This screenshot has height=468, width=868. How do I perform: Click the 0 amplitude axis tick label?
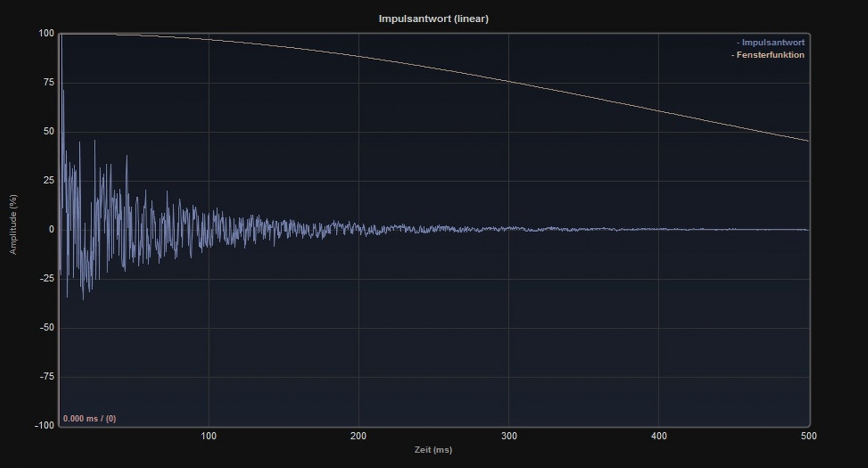pyautogui.click(x=52, y=229)
